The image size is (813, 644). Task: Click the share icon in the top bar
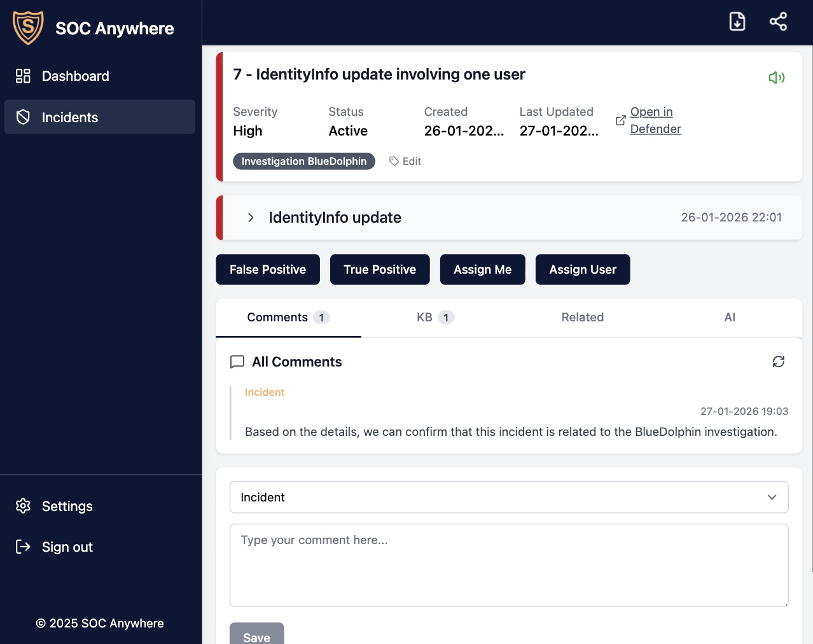point(777,21)
